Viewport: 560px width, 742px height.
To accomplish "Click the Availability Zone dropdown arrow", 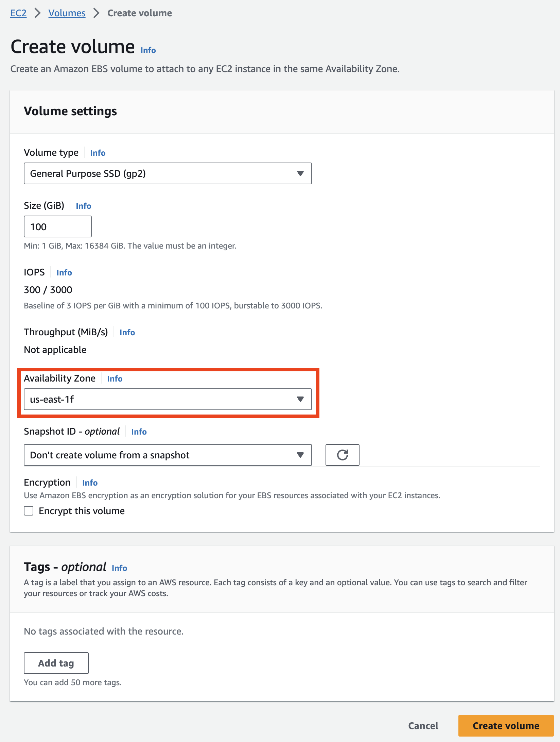I will (300, 399).
